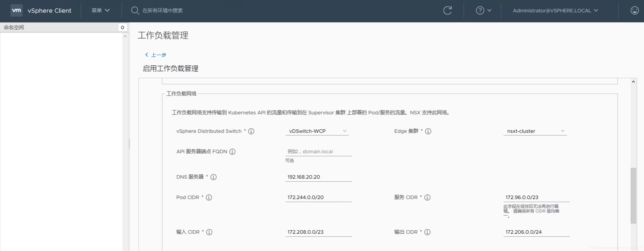Click the 可选 hint under FQDN
Screen dimensions: 644x251
pyautogui.click(x=289, y=161)
